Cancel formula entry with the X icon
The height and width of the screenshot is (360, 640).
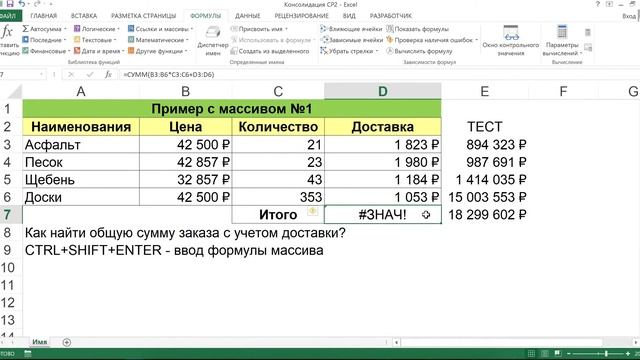[x=71, y=74]
